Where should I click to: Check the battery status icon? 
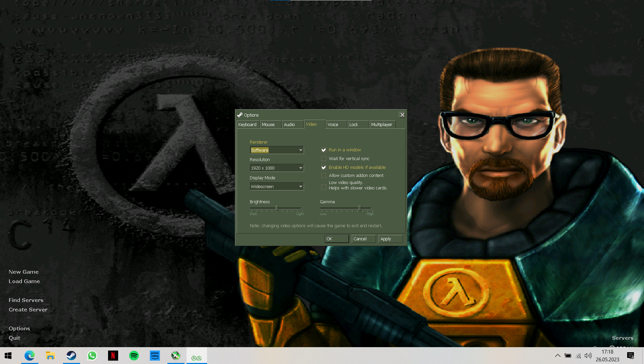coord(568,356)
